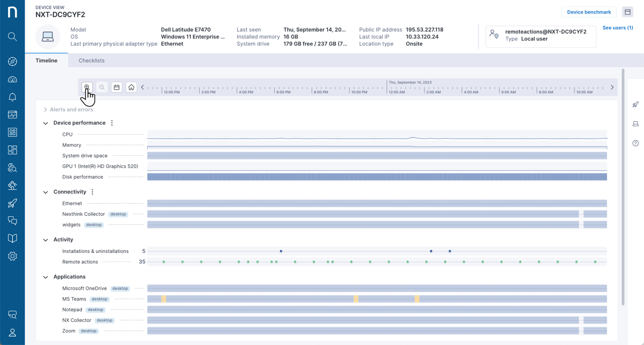This screenshot has height=345, width=644.
Task: Click the home icon to reset timeline view
Action: pos(131,87)
